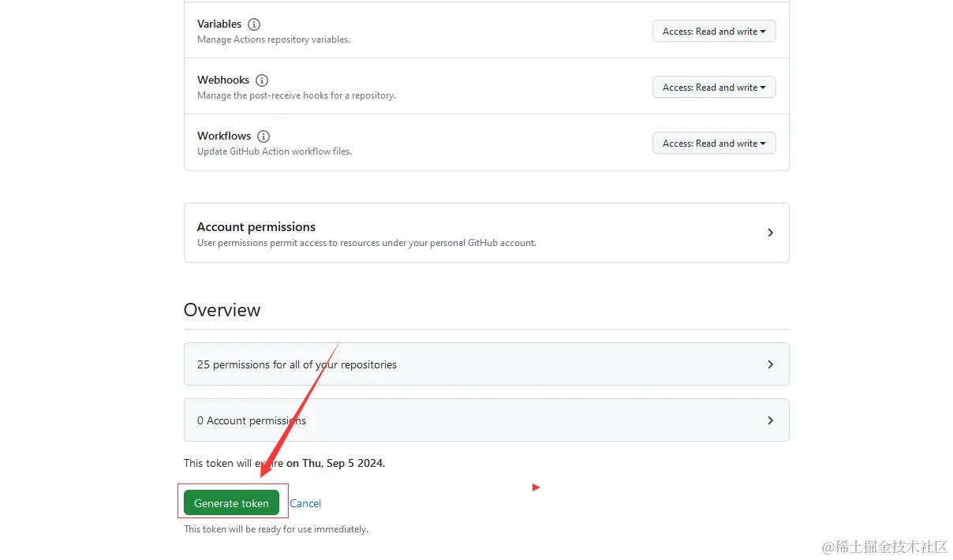Click 'Update GitHub Action workflow files.' text
The image size is (953, 560).
tap(275, 151)
